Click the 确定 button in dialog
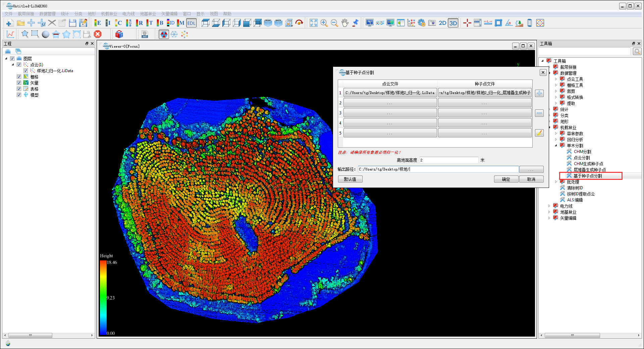The width and height of the screenshot is (644, 349). pyautogui.click(x=506, y=179)
